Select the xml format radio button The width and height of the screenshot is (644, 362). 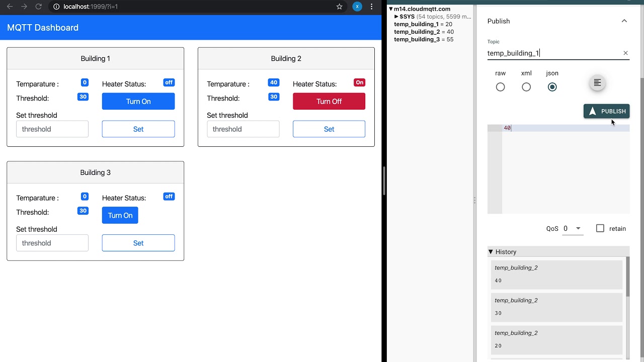[526, 87]
